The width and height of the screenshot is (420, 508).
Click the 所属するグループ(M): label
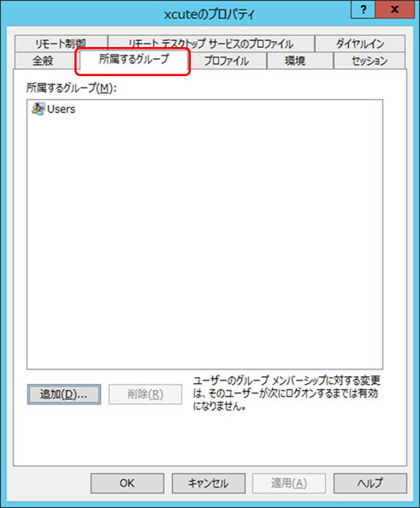click(71, 88)
